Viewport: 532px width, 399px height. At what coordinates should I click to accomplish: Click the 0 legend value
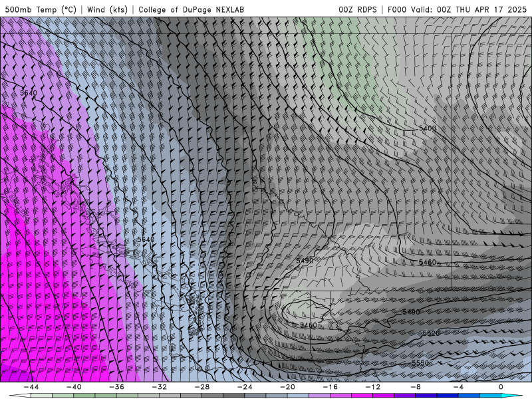click(501, 387)
